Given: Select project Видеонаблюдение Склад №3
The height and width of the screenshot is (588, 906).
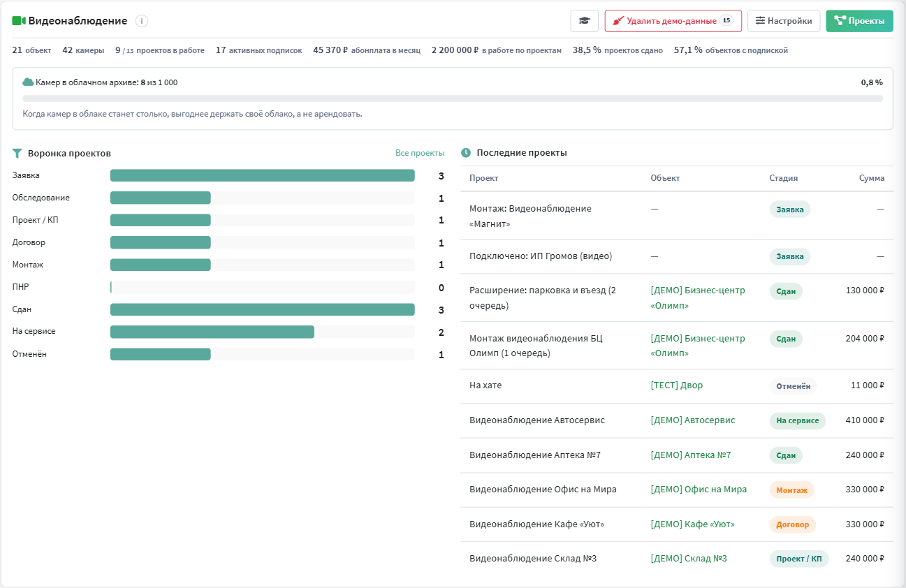Looking at the screenshot, I should tap(533, 559).
